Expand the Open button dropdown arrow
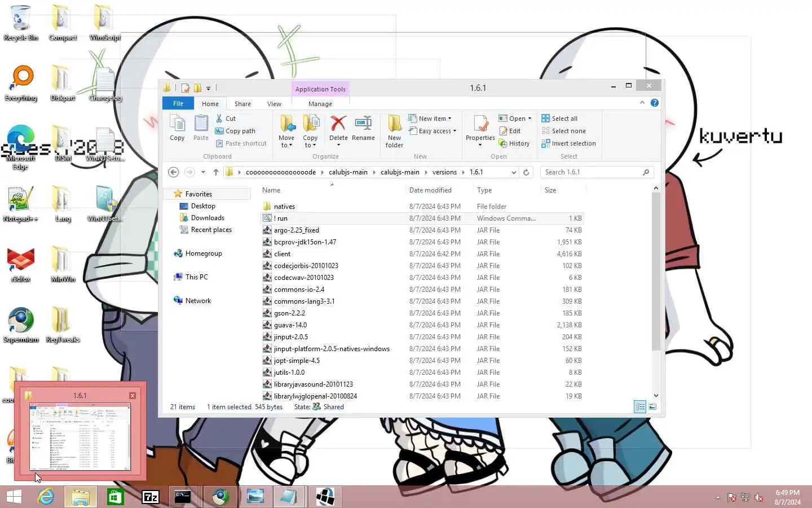Viewport: 812px width, 508px height. pyautogui.click(x=529, y=119)
